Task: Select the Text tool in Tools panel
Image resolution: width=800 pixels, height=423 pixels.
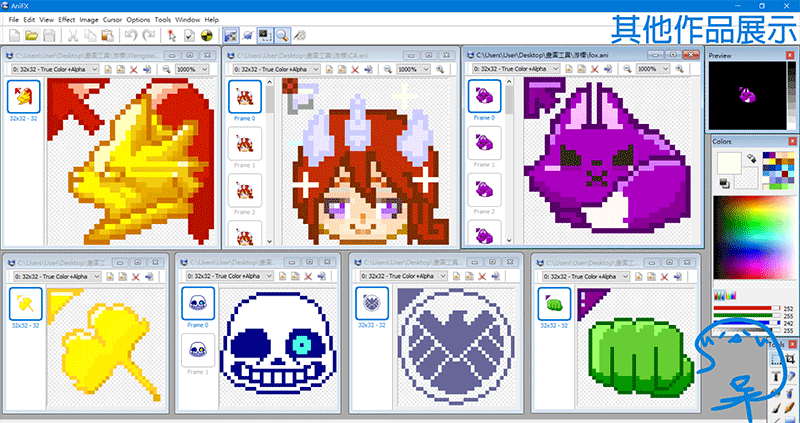Action: [x=776, y=377]
